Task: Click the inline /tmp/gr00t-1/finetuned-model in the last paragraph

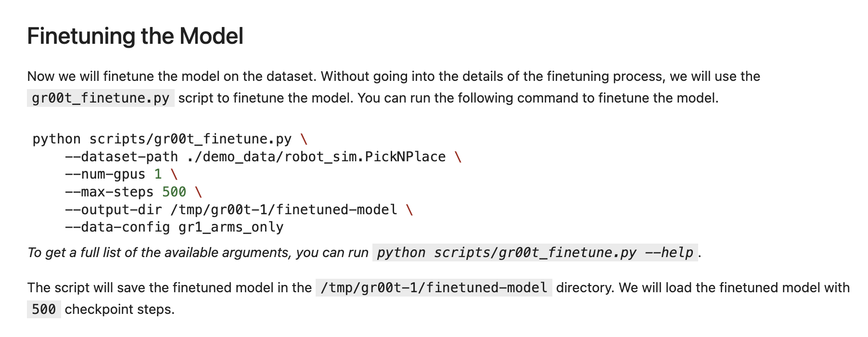Action: [434, 288]
